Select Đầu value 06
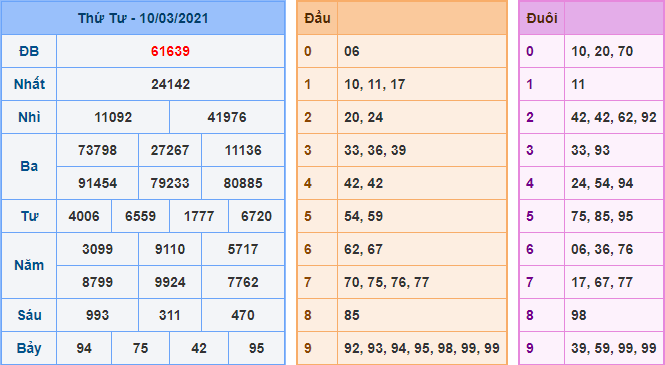The image size is (665, 365). pos(352,51)
